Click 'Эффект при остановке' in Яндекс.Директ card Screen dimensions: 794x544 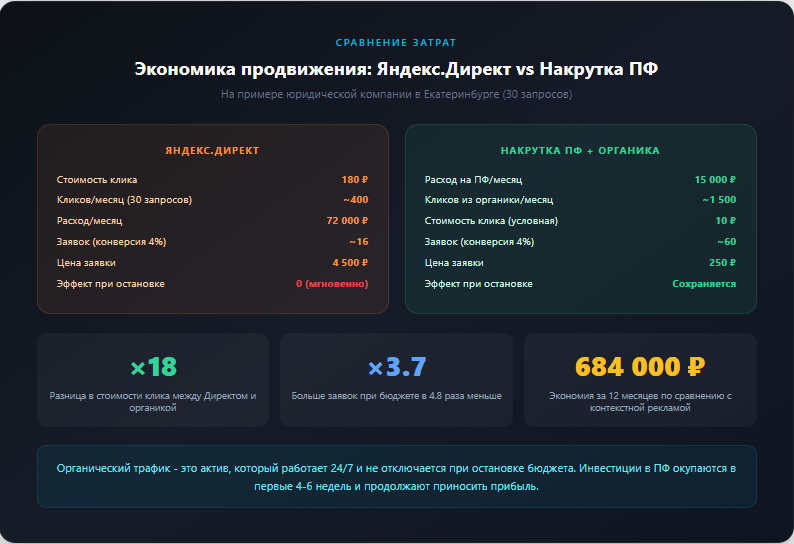click(x=110, y=284)
